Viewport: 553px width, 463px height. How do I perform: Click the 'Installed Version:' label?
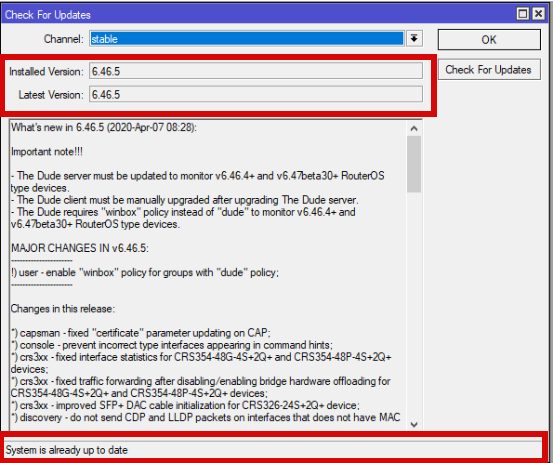tap(47, 72)
